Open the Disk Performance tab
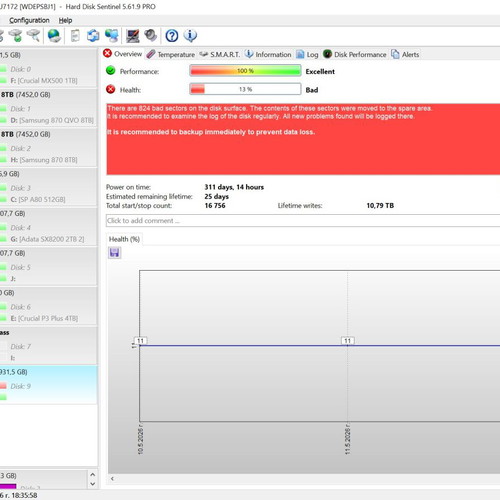Image resolution: width=500 pixels, height=500 pixels. (355, 54)
